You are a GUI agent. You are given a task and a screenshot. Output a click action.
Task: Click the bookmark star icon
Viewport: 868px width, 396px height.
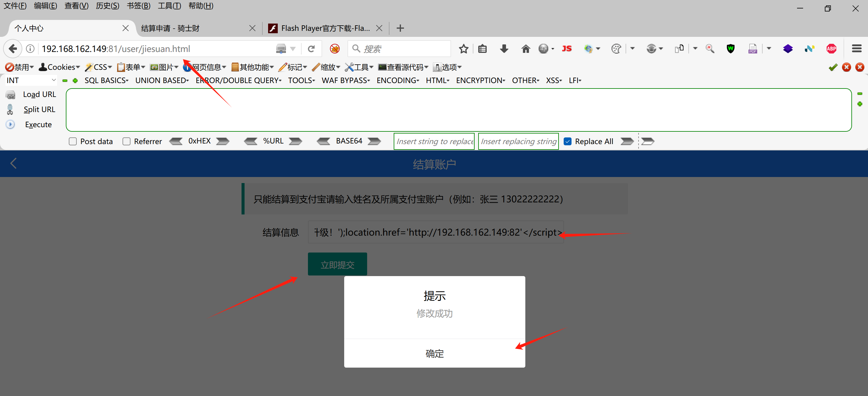click(x=464, y=49)
